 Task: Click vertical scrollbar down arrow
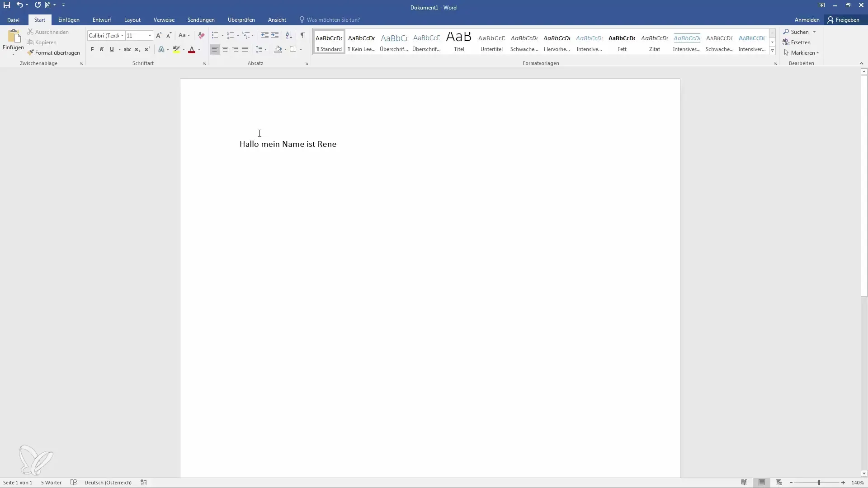pos(864,474)
